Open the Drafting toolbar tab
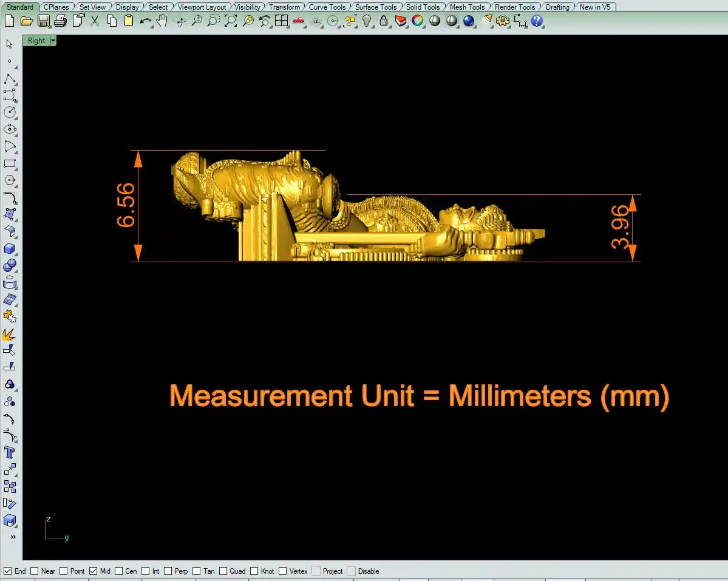 (x=557, y=7)
